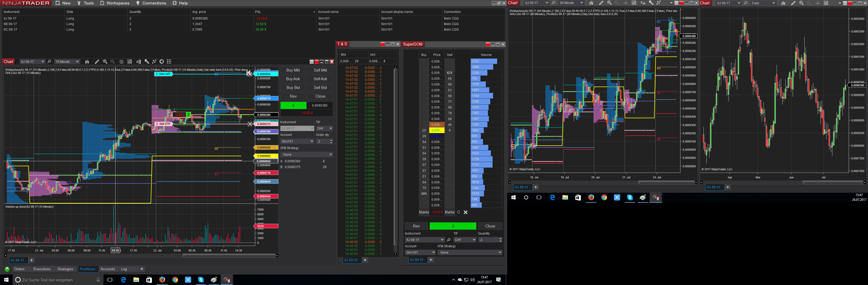Click 15 Minute chart horizontal scrollbar

[229, 256]
